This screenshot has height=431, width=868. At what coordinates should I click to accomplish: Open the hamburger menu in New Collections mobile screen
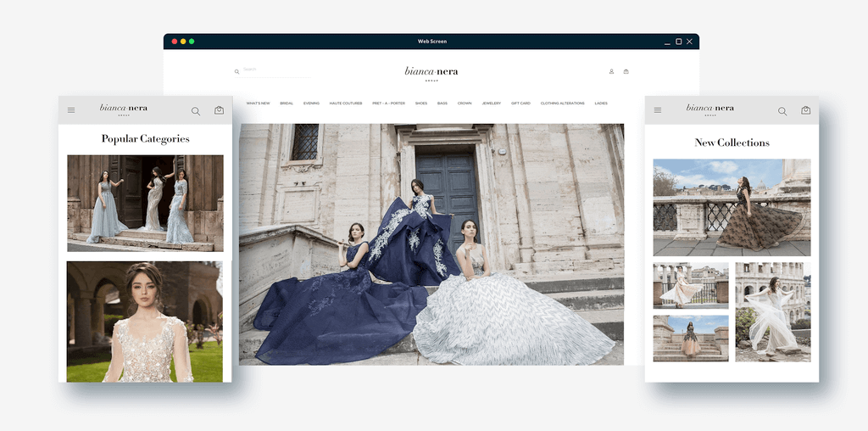coord(658,110)
